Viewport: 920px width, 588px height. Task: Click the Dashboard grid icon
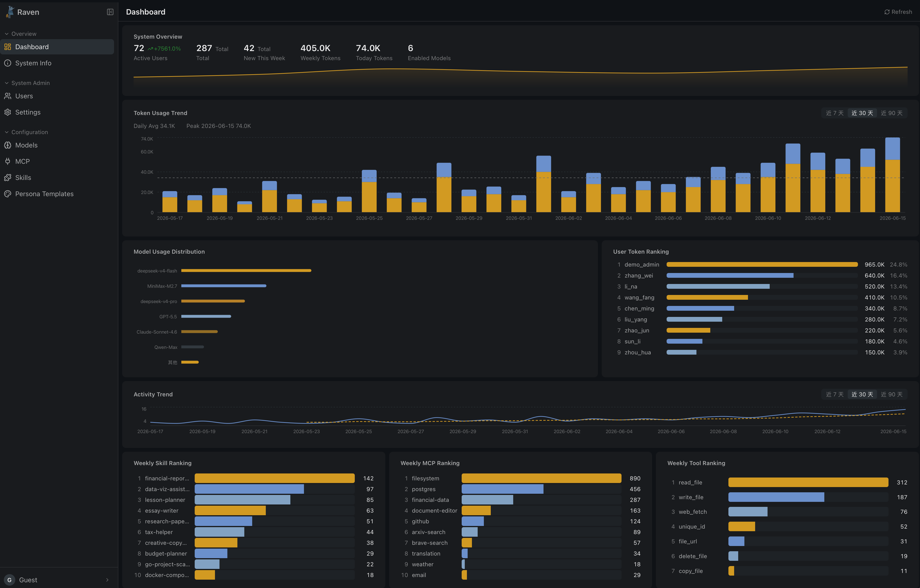click(8, 47)
